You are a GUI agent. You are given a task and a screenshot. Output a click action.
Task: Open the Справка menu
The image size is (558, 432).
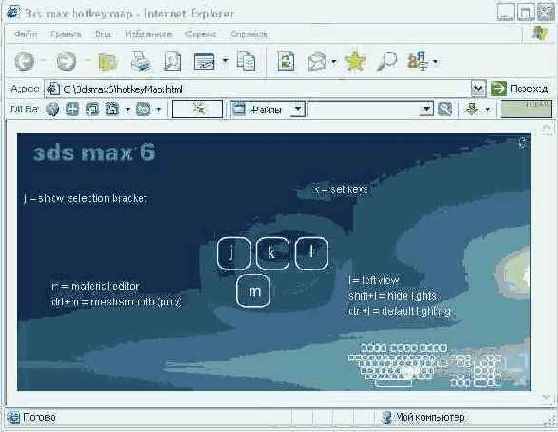click(x=249, y=35)
